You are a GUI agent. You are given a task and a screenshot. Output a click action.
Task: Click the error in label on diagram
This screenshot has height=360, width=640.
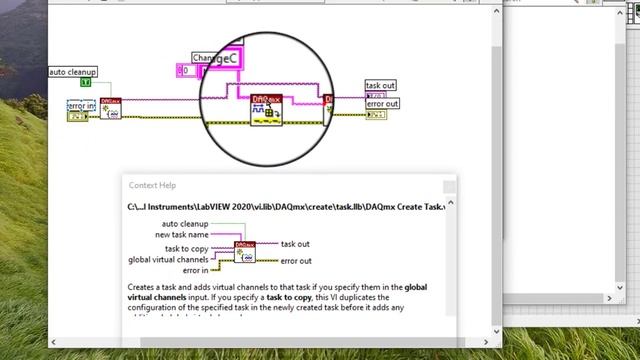pyautogui.click(x=81, y=106)
